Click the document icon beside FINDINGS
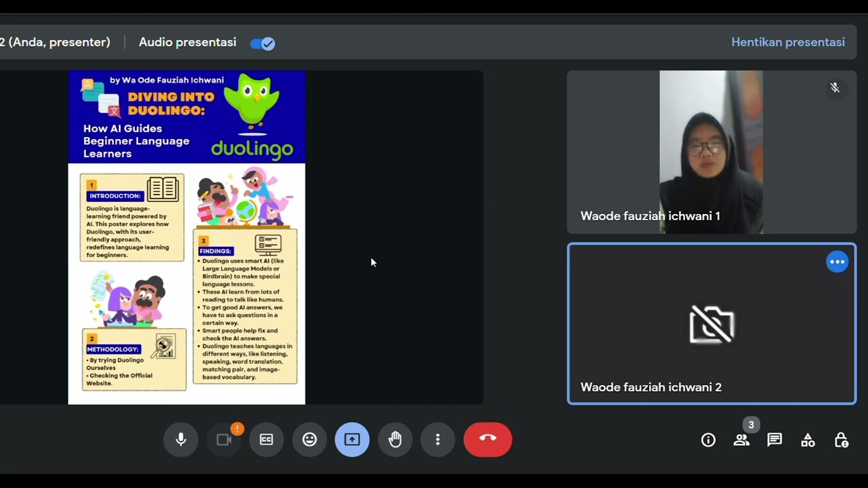The width and height of the screenshot is (868, 488). (x=268, y=244)
